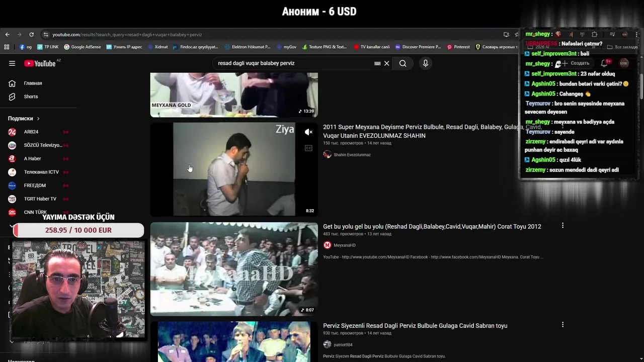
Task: Open the Discover Premiere P... bookmark
Action: click(x=418, y=47)
